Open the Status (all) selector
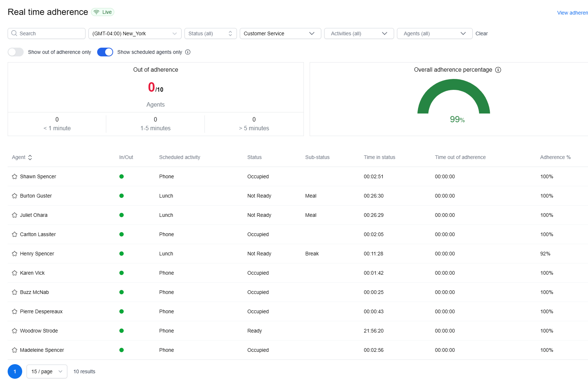This screenshot has width=588, height=382. [210, 33]
